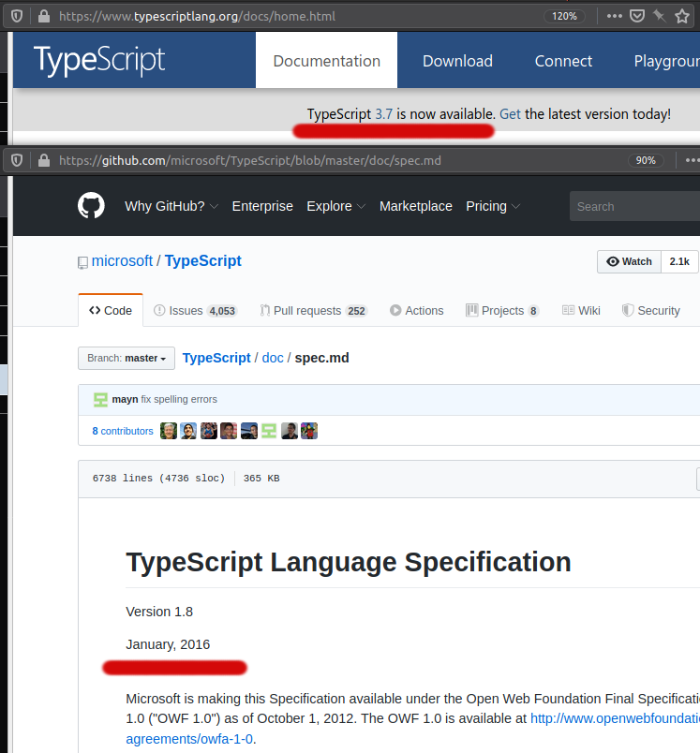Open the Branch: master dropdown
This screenshot has width=700, height=753.
click(126, 358)
